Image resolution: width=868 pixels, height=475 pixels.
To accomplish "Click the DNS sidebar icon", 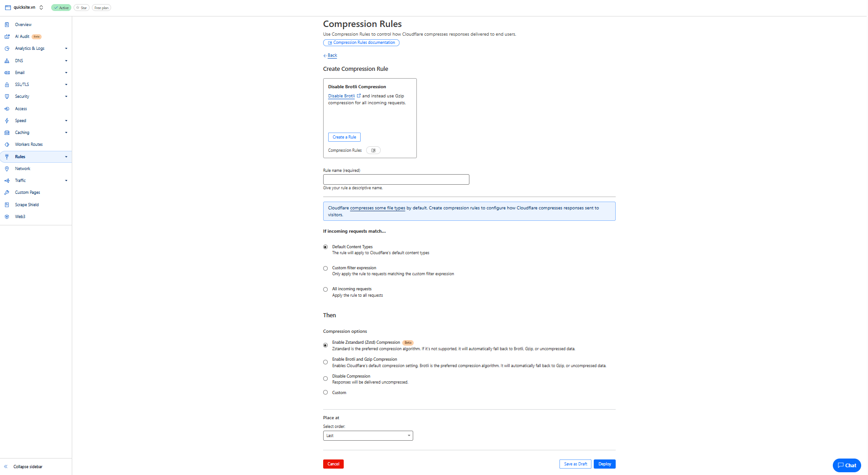I will tap(7, 61).
